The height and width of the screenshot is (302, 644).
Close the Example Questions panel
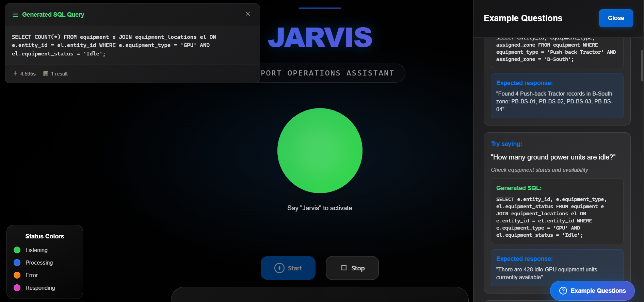pyautogui.click(x=615, y=18)
